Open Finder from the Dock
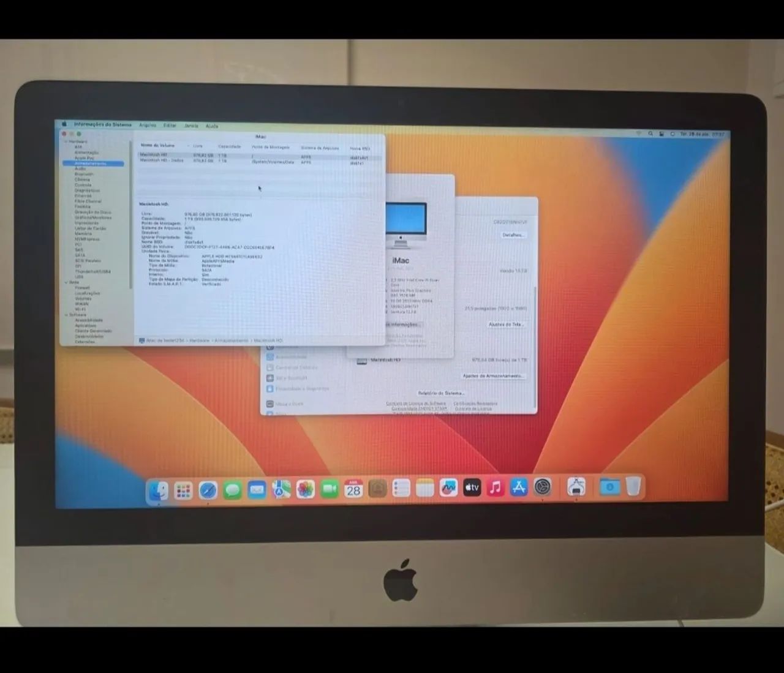The height and width of the screenshot is (673, 784). (159, 490)
